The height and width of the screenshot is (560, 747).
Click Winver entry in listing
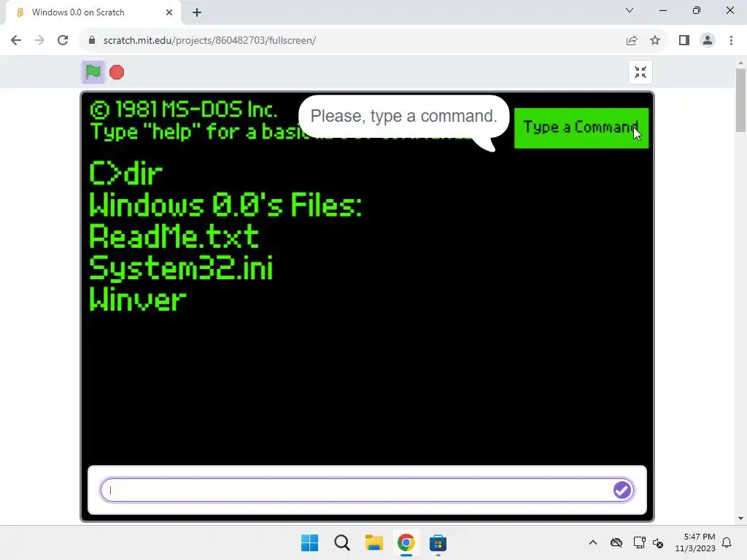pos(138,300)
